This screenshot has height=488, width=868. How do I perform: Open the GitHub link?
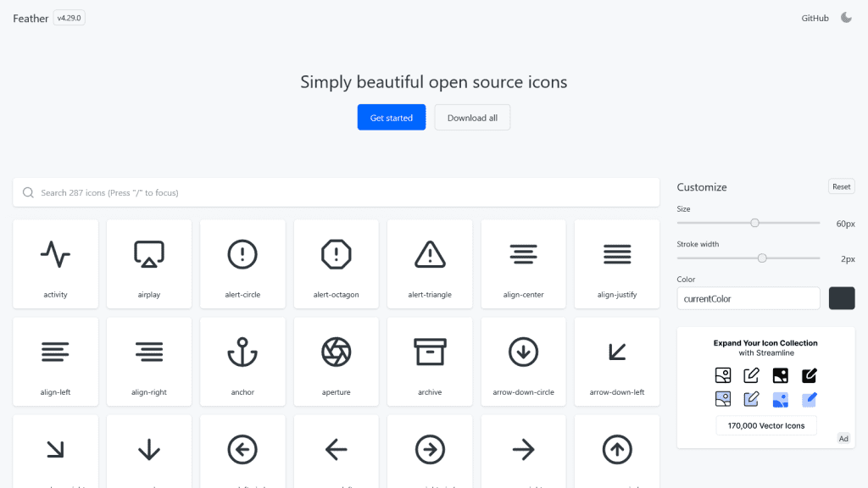[x=815, y=17]
